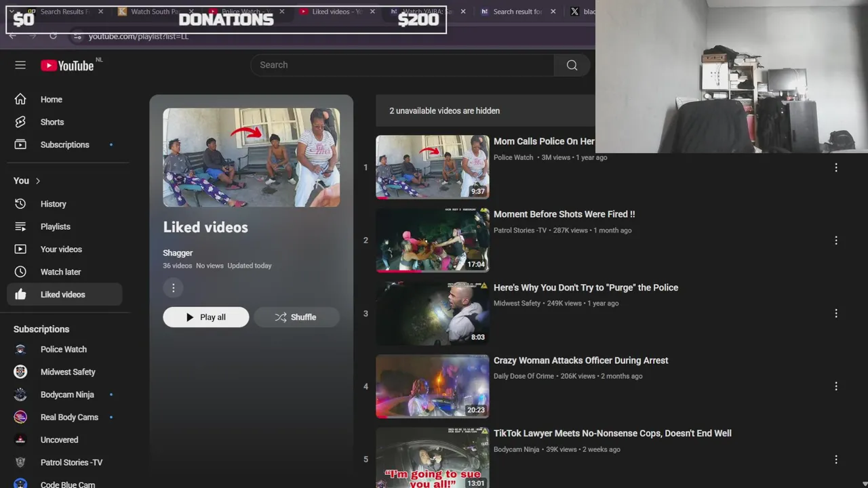Open Police Watch channel subscription
The image size is (868, 488).
(64, 350)
